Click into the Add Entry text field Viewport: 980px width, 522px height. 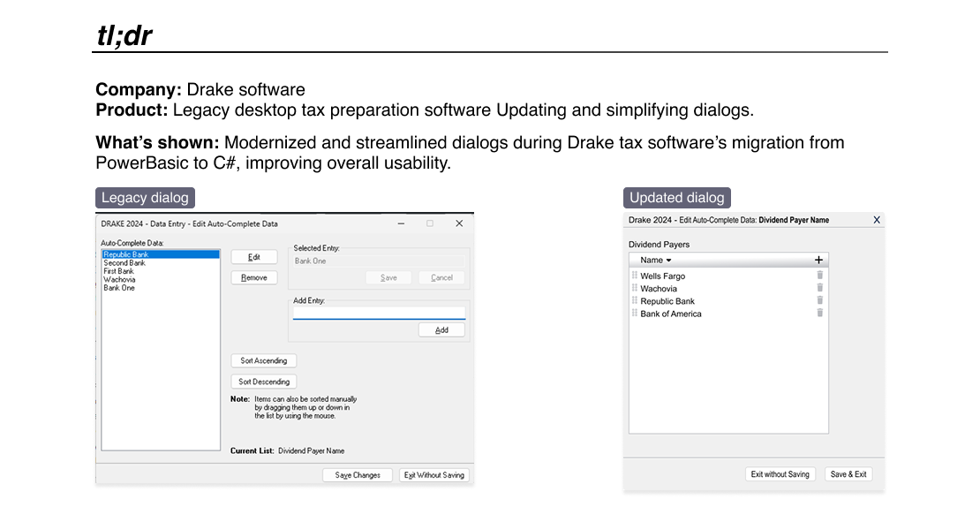click(378, 312)
